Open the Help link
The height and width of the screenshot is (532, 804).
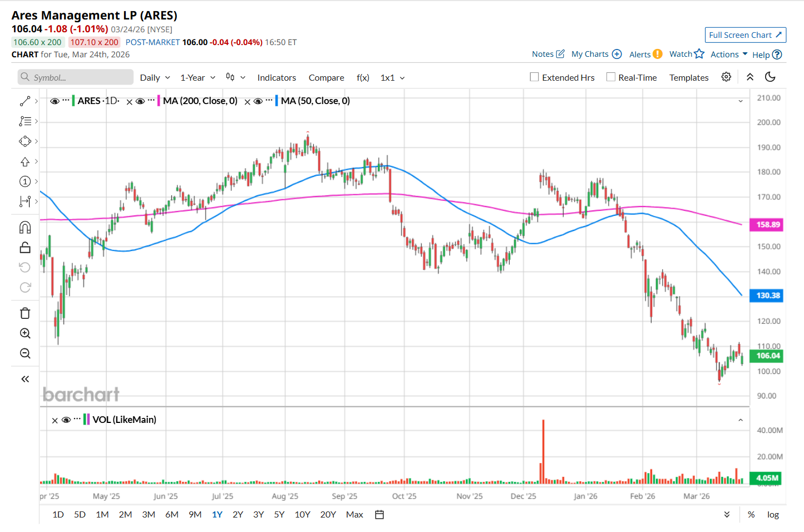point(767,55)
